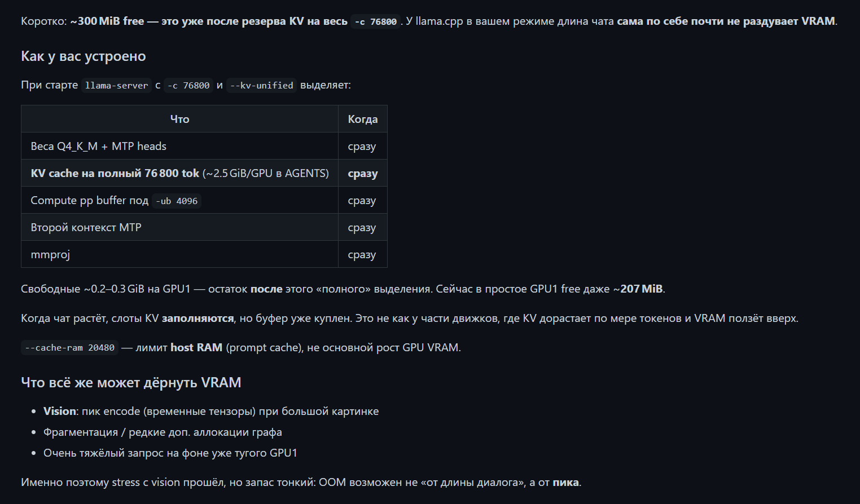Click the "--kv-unified" code tag
This screenshot has height=504, width=860.
pos(261,86)
